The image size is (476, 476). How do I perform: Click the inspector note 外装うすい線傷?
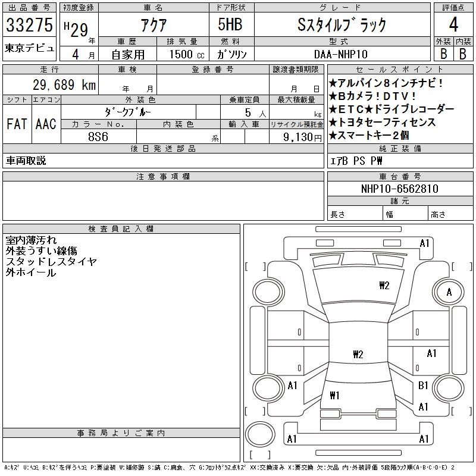[x=41, y=250]
